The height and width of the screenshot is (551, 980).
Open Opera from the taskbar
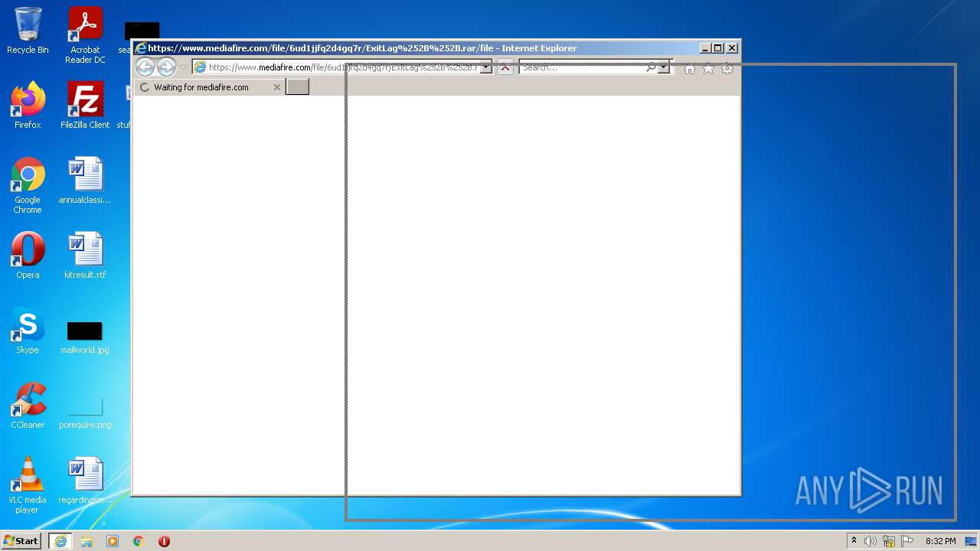tap(164, 541)
